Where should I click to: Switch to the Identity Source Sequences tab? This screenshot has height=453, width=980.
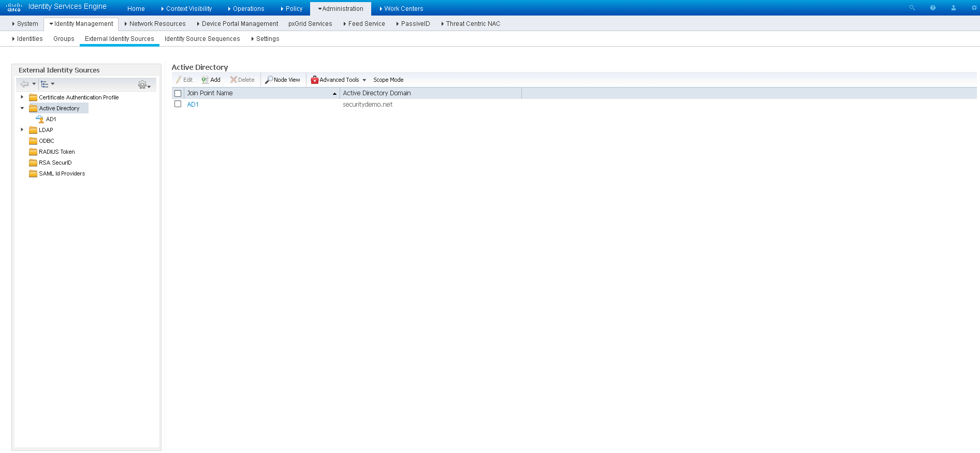pyautogui.click(x=202, y=39)
